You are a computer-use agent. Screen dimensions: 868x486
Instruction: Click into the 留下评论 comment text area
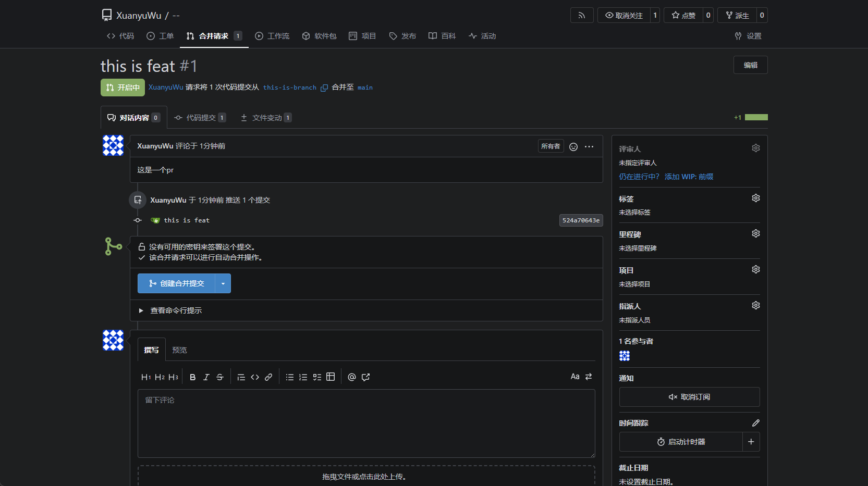[x=366, y=423]
